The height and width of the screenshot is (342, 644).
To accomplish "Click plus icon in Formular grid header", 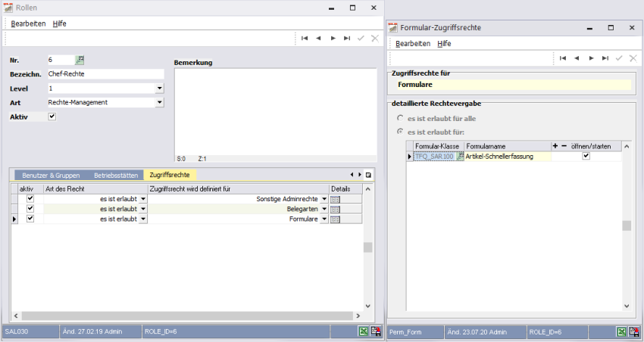I will pos(555,145).
